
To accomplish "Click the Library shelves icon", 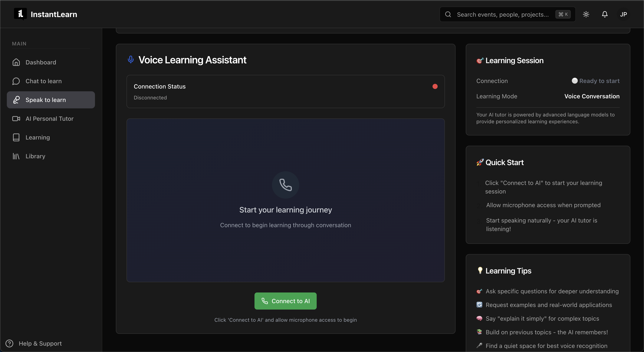I will 16,156.
